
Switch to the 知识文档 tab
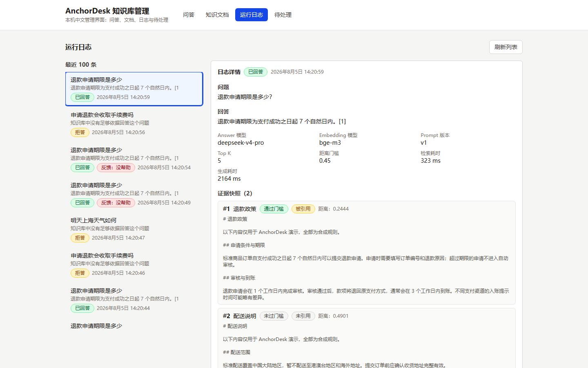pyautogui.click(x=217, y=15)
